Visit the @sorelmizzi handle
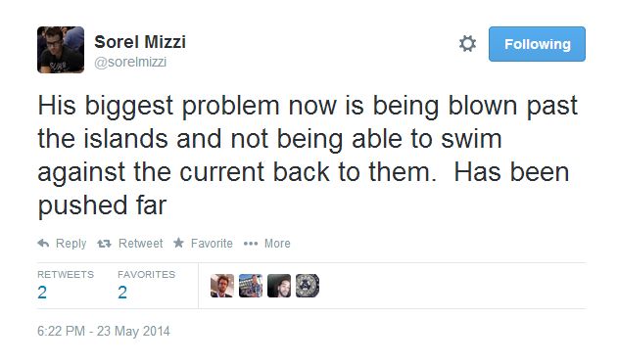Viewport: 618px width, 364px height. 130,62
